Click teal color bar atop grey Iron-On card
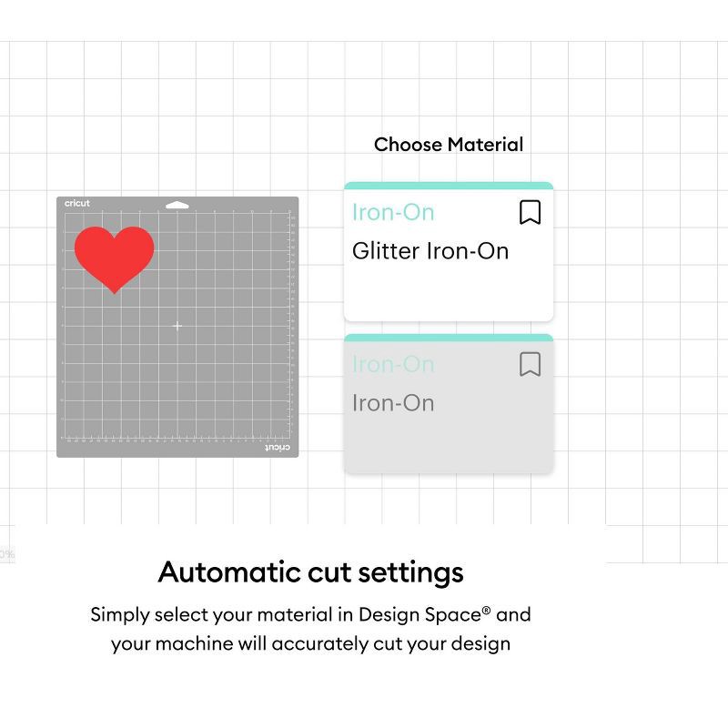 point(448,338)
